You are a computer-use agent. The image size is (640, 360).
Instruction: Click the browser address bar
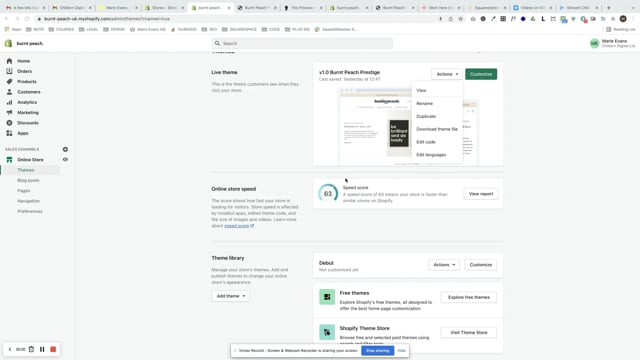point(237,19)
